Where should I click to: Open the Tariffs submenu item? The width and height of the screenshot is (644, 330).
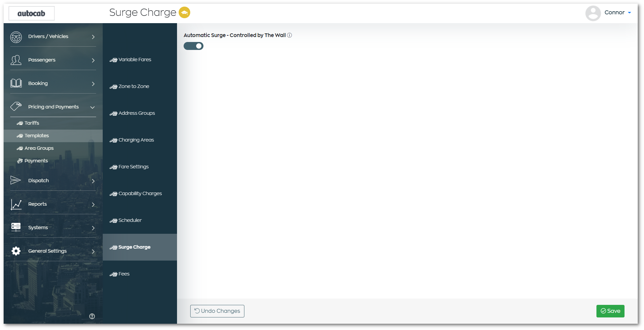[x=53, y=123]
